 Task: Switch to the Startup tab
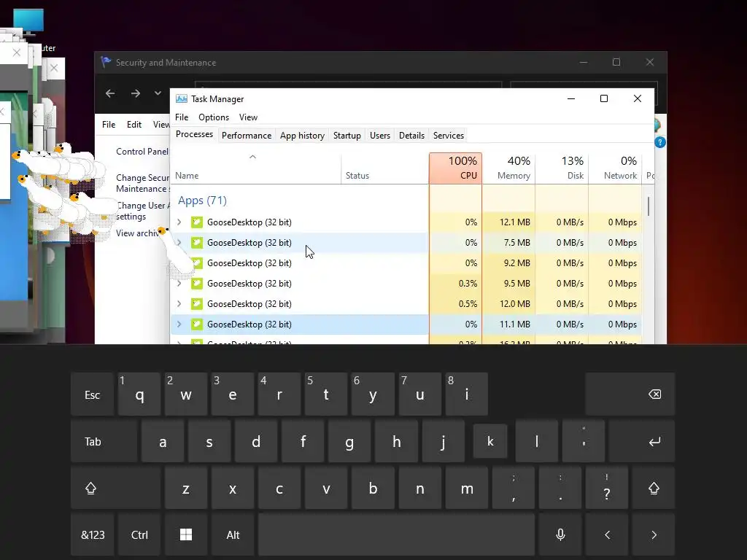[x=347, y=135]
